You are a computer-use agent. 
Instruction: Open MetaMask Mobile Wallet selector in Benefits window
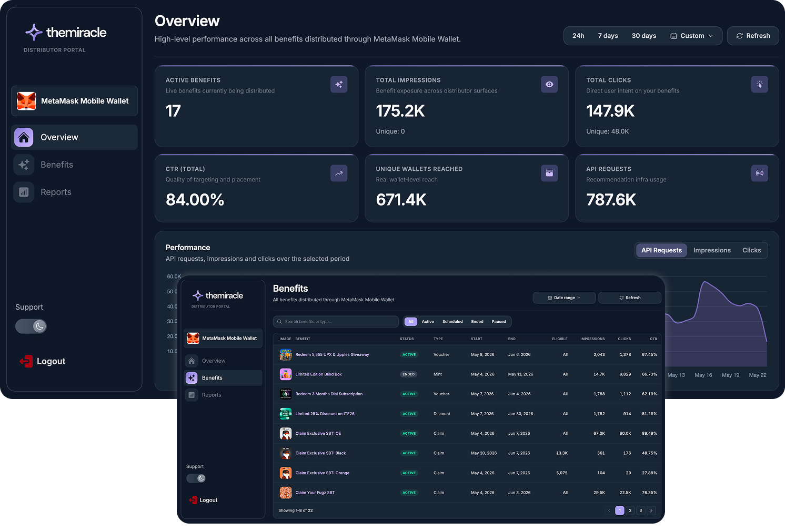223,338
